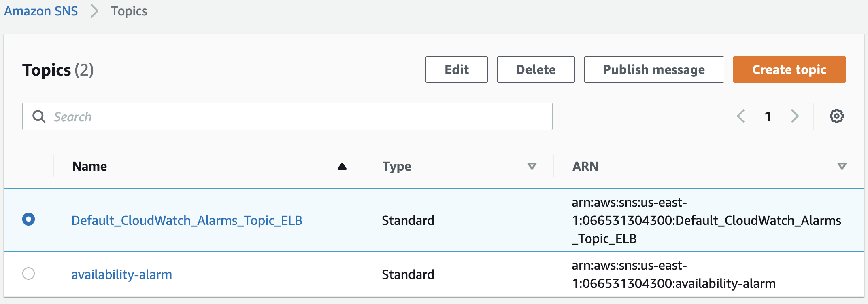Click Standard type in availability-alarm row
Viewport: 868px width, 304px height.
click(x=408, y=274)
